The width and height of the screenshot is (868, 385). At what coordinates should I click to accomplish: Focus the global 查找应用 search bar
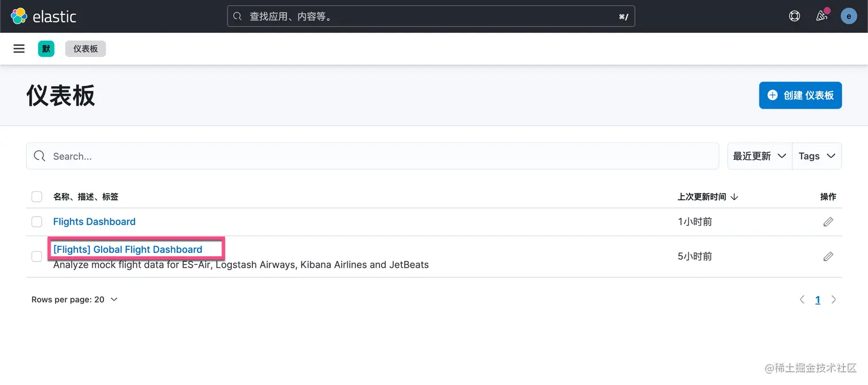pyautogui.click(x=431, y=17)
